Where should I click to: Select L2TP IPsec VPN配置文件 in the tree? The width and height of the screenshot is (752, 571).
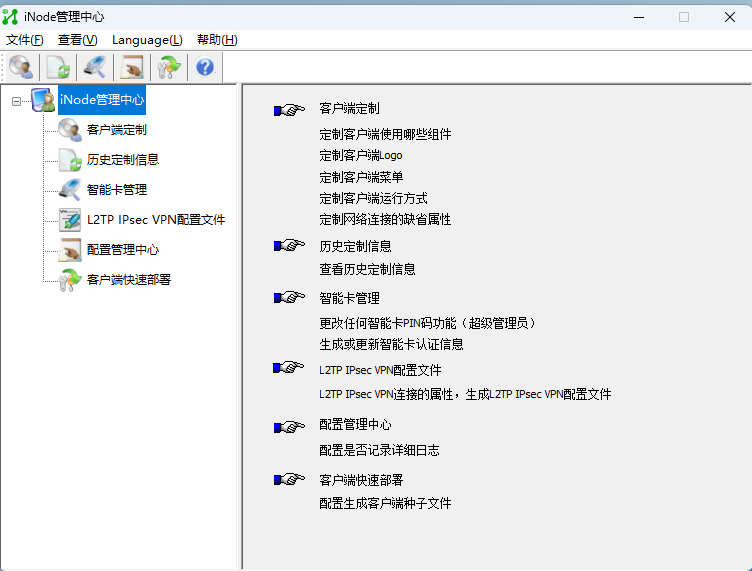click(x=156, y=220)
